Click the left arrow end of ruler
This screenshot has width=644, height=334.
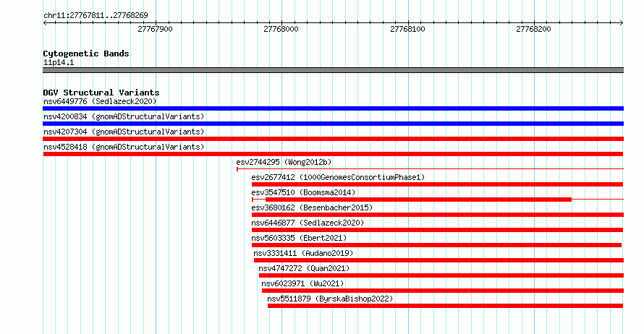click(x=45, y=23)
